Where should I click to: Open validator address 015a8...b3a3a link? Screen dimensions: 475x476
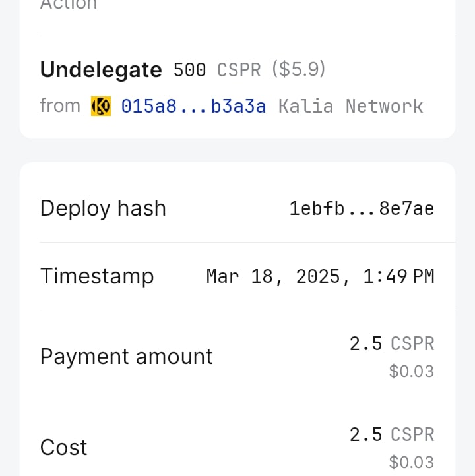tap(193, 106)
